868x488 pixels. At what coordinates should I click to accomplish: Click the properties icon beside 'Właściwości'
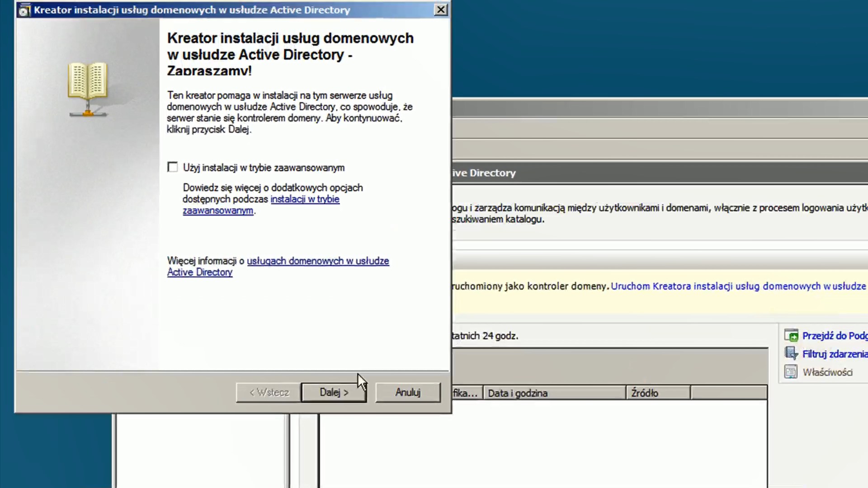point(791,372)
